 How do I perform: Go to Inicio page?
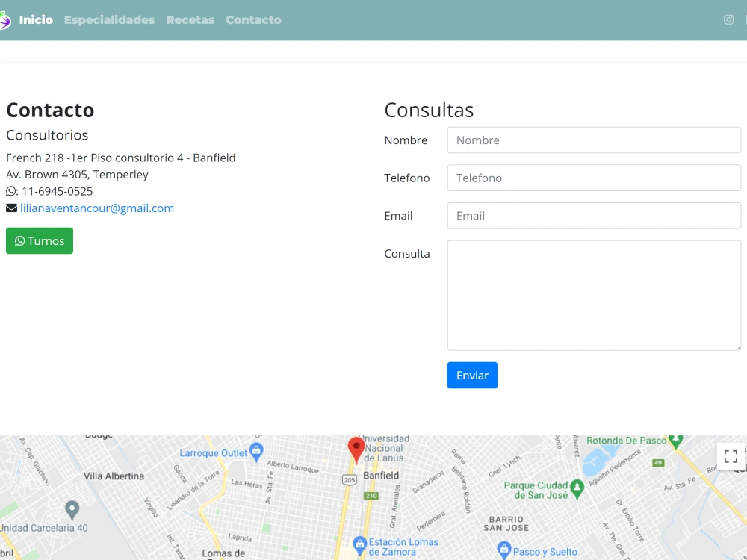tap(36, 20)
